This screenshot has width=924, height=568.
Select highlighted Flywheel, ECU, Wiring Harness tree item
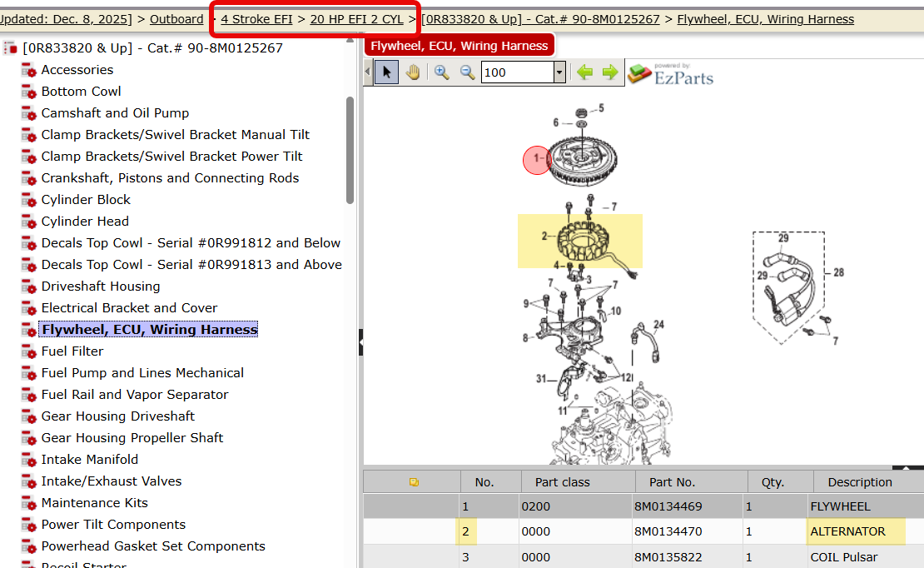148,329
